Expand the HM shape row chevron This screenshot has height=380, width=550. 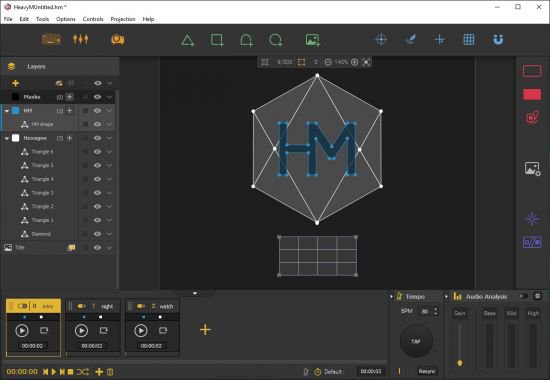(x=109, y=124)
